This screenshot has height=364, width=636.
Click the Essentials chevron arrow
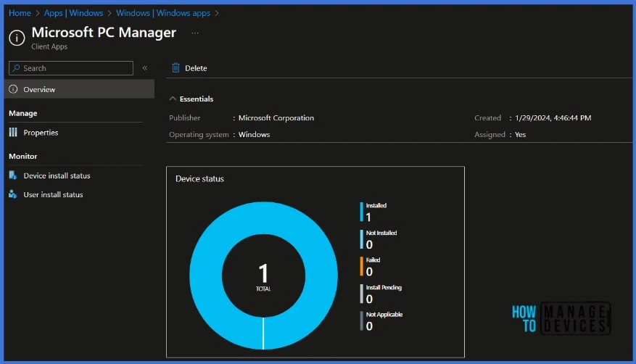click(x=173, y=99)
